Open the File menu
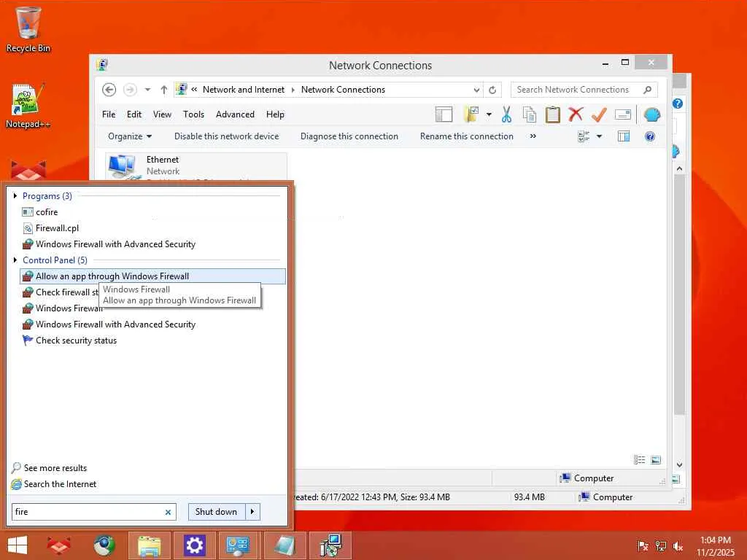The width and height of the screenshot is (747, 560). click(x=109, y=114)
